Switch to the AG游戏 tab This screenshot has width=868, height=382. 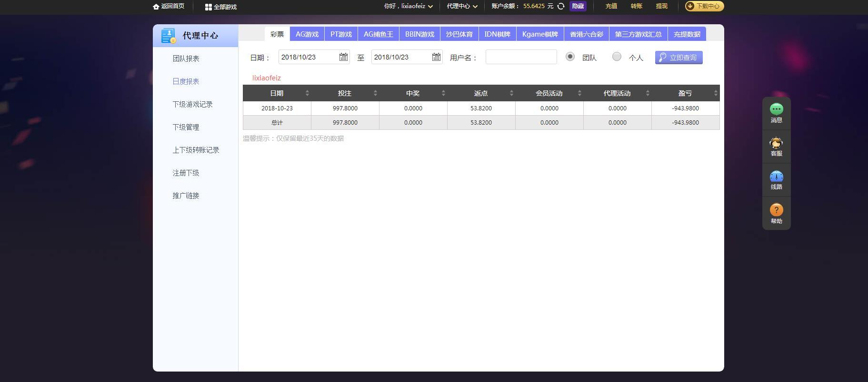[307, 34]
